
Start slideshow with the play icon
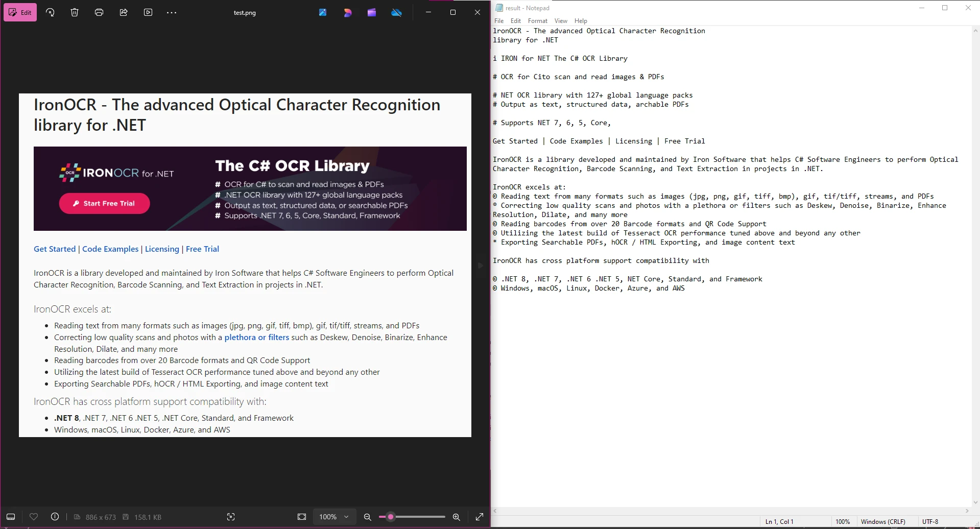(x=148, y=12)
